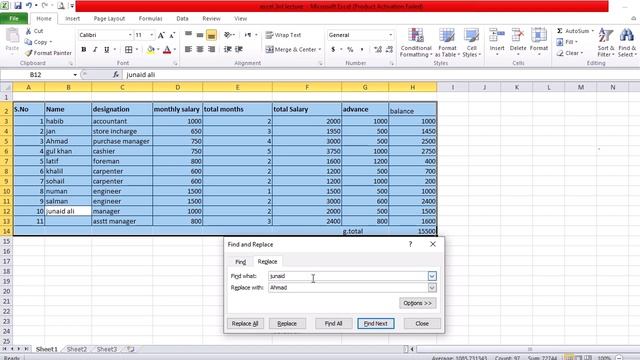This screenshot has height=360, width=640.
Task: Open the borders icon in Font group
Action: pyautogui.click(x=129, y=49)
